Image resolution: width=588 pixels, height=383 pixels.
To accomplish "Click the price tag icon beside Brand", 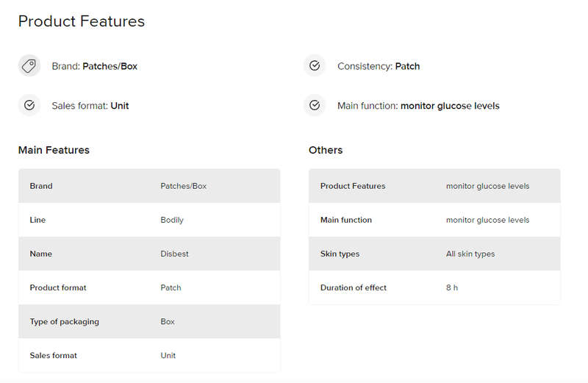I will 29,66.
